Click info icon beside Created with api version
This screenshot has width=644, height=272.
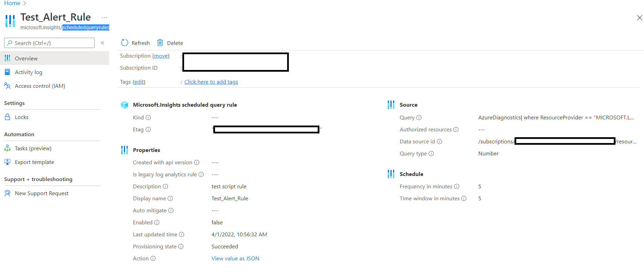[197, 162]
